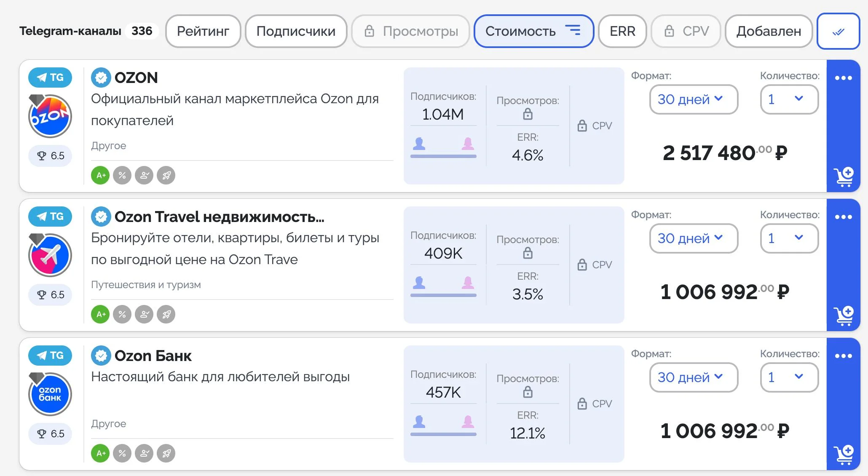
Task: Click the rocket icon on Ozon Travel card
Action: pyautogui.click(x=166, y=314)
